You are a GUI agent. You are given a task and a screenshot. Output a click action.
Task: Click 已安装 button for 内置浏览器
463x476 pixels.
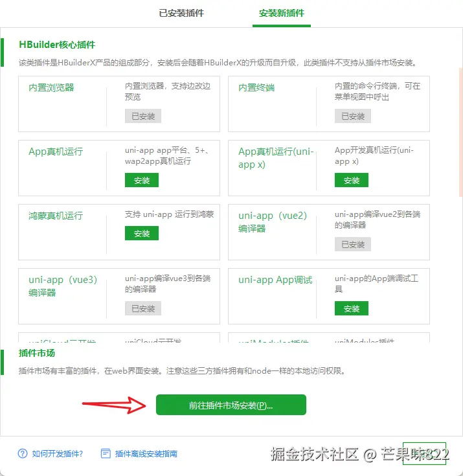click(143, 116)
